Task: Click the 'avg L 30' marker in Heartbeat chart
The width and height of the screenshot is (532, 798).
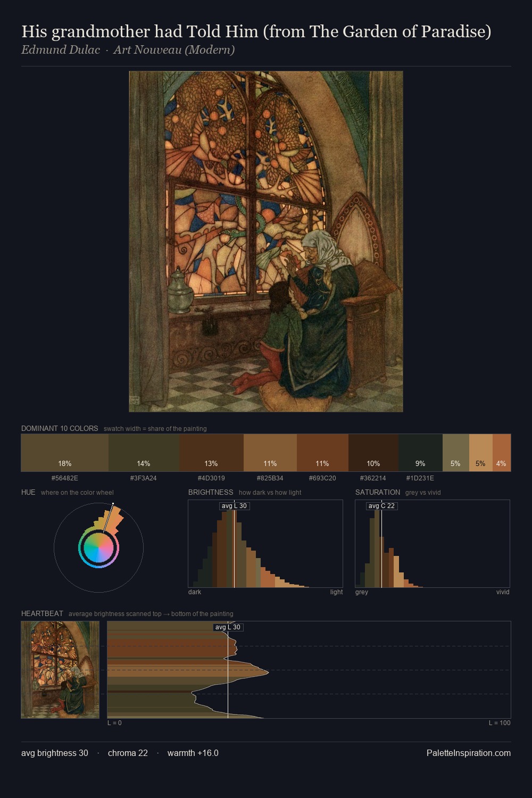Action: [x=228, y=627]
